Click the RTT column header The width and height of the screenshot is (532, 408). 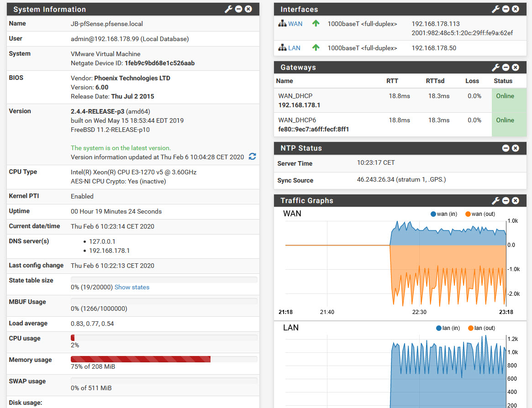click(x=392, y=81)
